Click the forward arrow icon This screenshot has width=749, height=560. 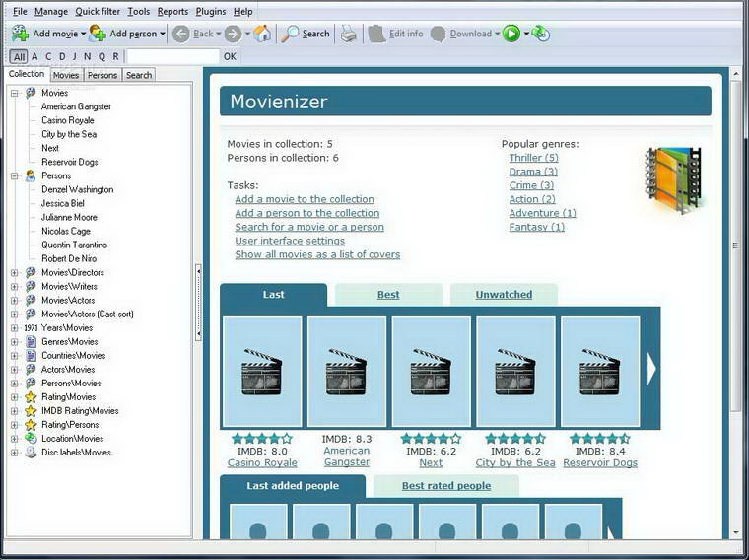click(x=234, y=34)
